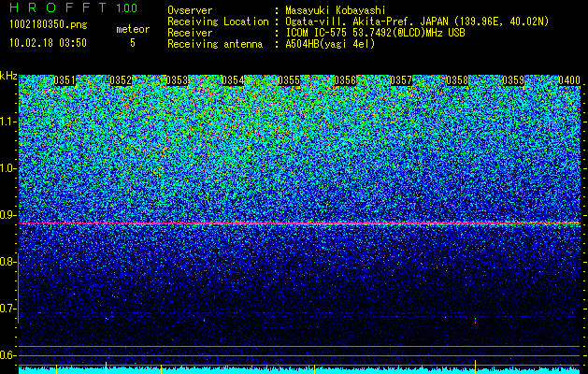Click the meteor count value 5
Screen dimensions: 588x374
tap(133, 43)
